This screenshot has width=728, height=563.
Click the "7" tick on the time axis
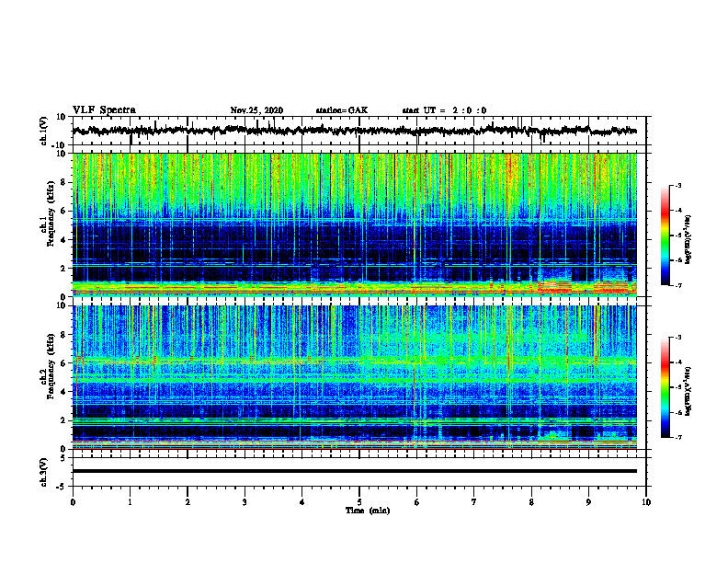474,502
